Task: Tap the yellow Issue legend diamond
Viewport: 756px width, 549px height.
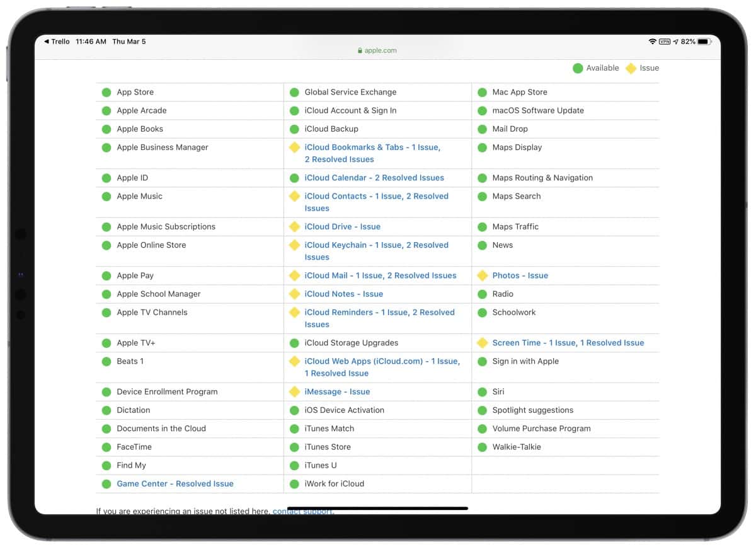Action: (x=631, y=68)
